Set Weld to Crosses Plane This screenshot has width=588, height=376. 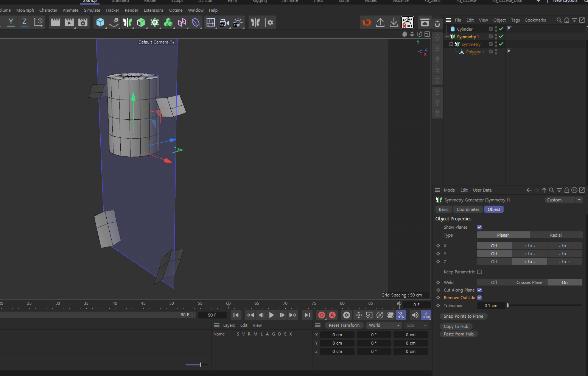coord(529,282)
